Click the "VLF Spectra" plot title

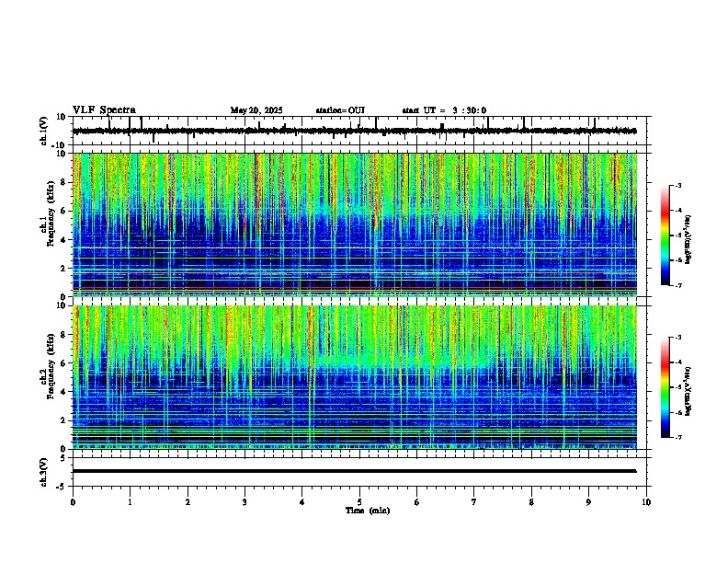pos(104,109)
